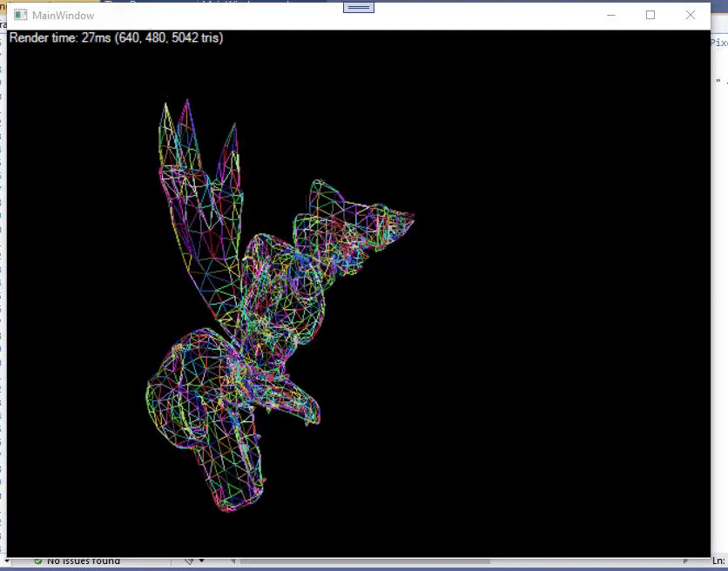Viewport: 728px width, 571px height.
Task: Open the brush dropdown arrow in the editor status strip
Action: tap(201, 561)
